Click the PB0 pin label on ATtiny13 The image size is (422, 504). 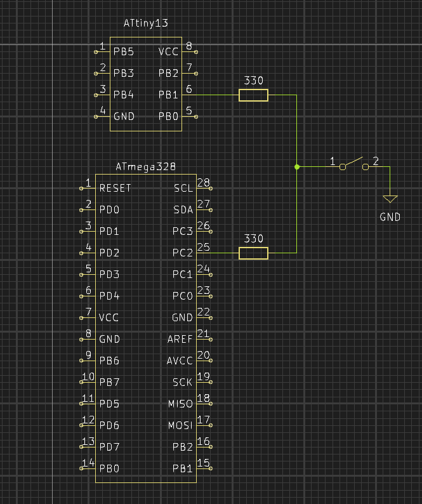point(168,116)
